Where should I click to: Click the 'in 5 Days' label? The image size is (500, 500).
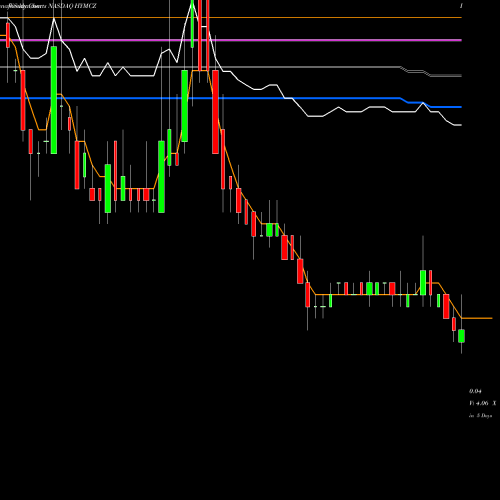[x=480, y=416]
